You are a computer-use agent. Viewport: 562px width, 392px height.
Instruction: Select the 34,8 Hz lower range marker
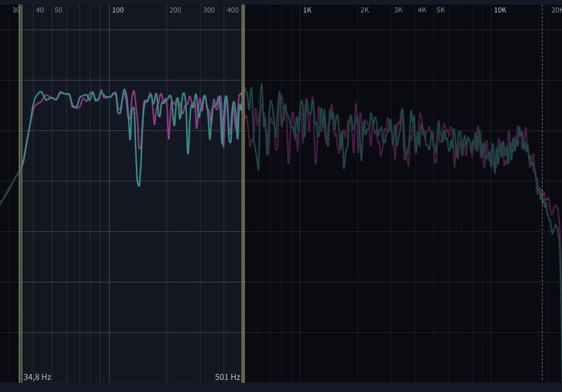pos(20,193)
